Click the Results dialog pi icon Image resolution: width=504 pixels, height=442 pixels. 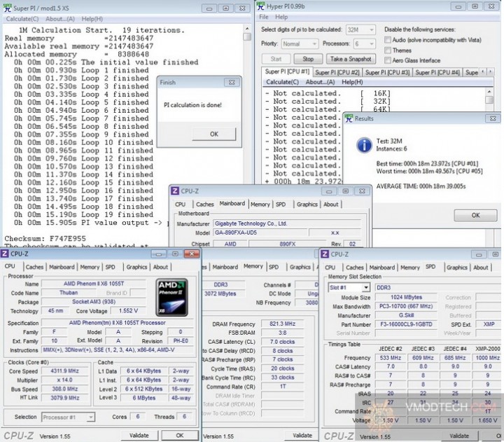click(349, 118)
